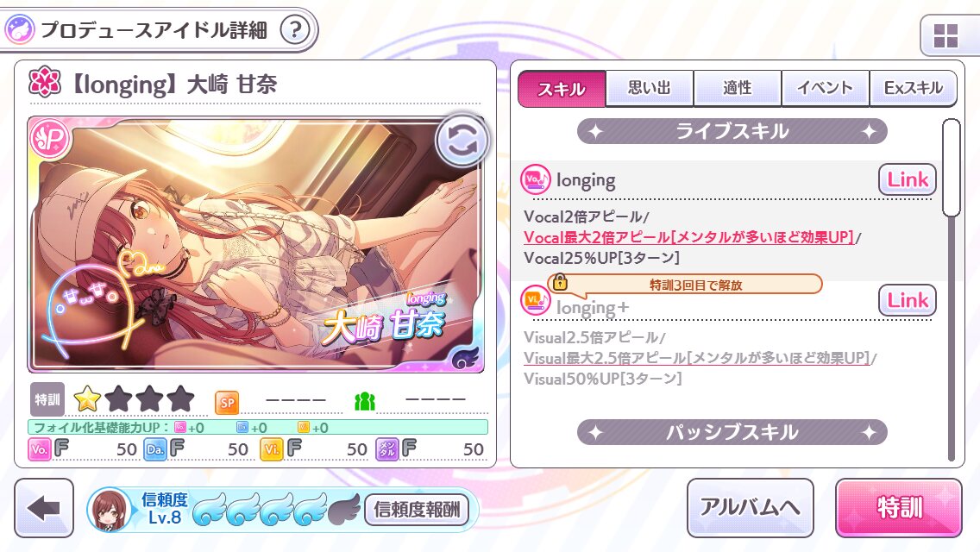Click the green unit members icon
The image size is (980, 552).
pyautogui.click(x=364, y=401)
